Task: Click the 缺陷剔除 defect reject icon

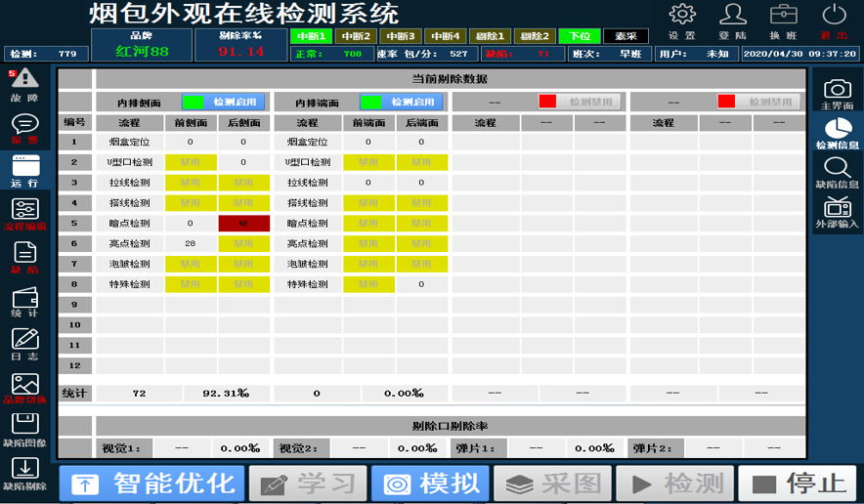Action: [x=24, y=471]
